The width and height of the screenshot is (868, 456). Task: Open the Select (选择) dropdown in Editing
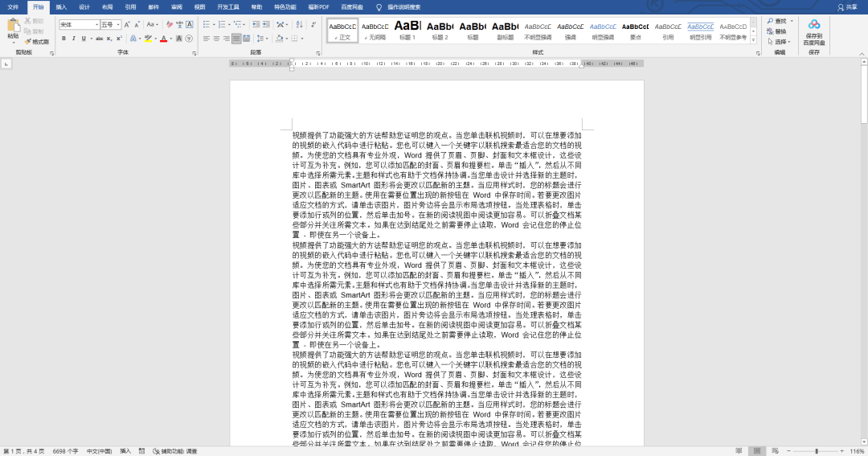779,42
